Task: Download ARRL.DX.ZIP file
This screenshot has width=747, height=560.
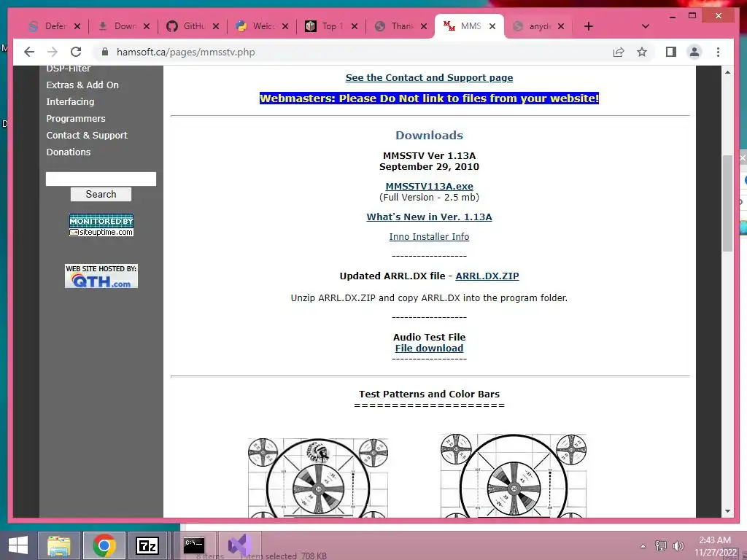Action: pos(487,276)
